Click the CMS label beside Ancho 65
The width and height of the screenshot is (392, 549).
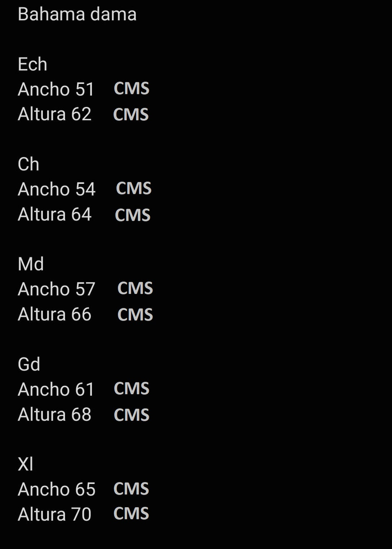(131, 489)
